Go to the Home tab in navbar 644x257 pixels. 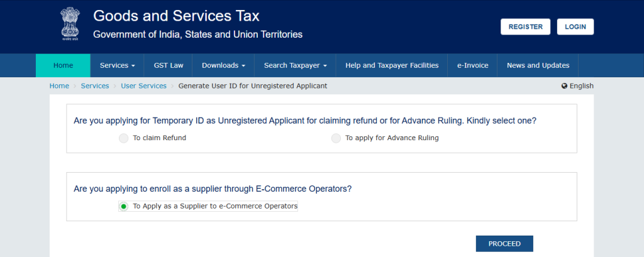pyautogui.click(x=63, y=65)
